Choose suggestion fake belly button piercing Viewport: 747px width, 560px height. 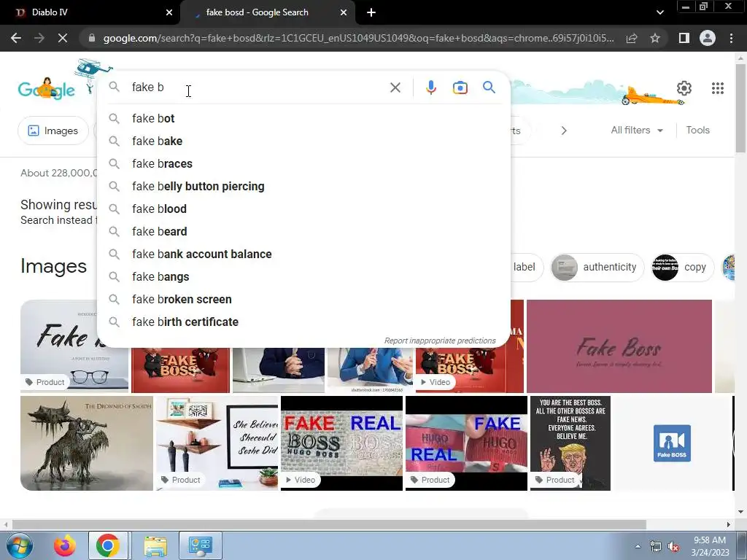click(304, 186)
